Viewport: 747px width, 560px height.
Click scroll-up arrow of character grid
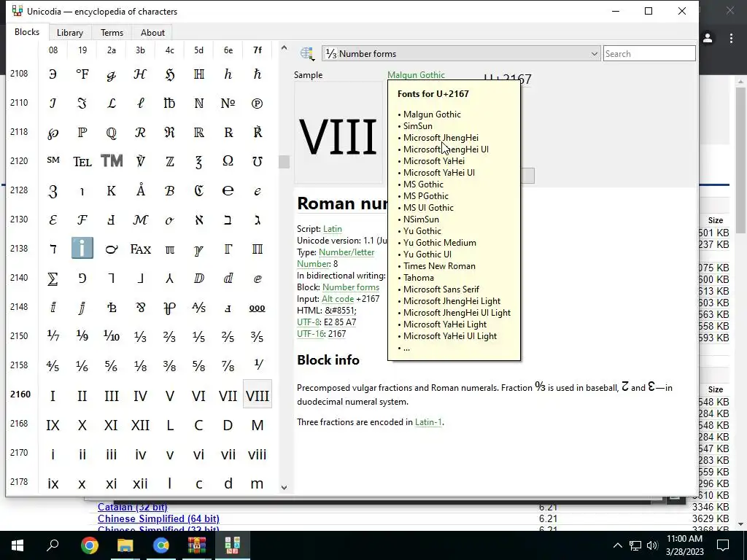click(x=284, y=47)
